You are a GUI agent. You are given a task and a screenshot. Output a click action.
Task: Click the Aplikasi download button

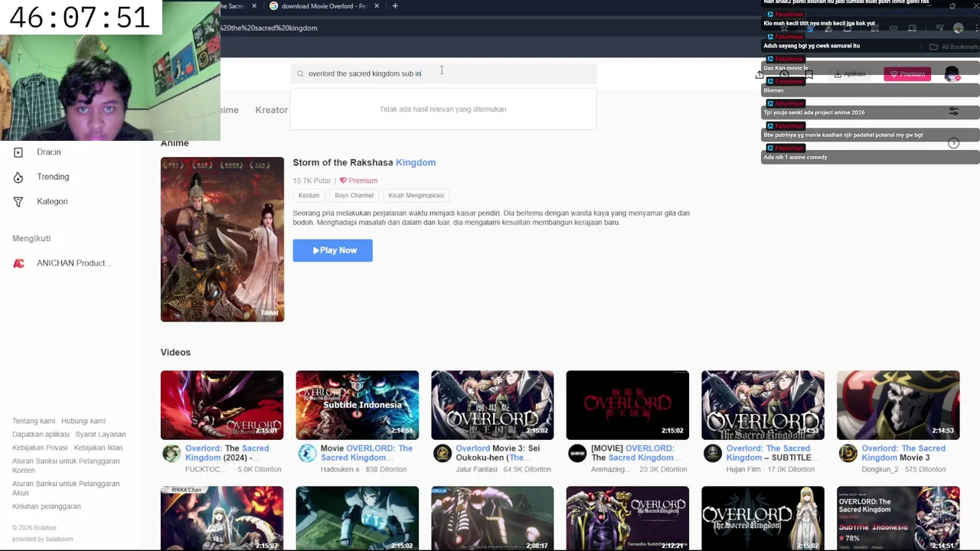click(x=850, y=74)
